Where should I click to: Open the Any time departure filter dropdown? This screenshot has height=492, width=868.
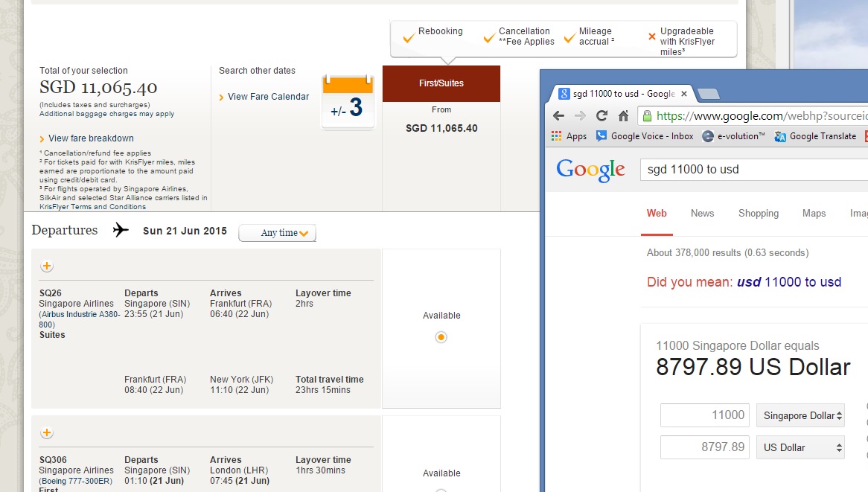tap(277, 232)
